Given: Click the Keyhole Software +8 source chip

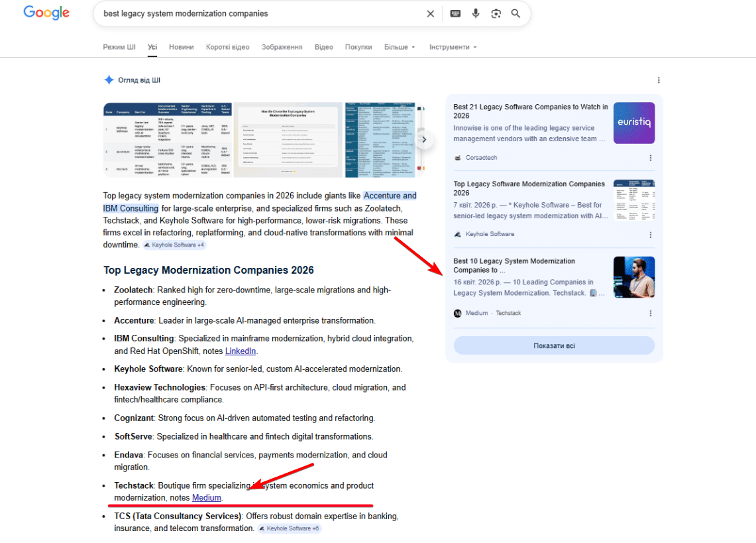Looking at the screenshot, I should [x=290, y=528].
